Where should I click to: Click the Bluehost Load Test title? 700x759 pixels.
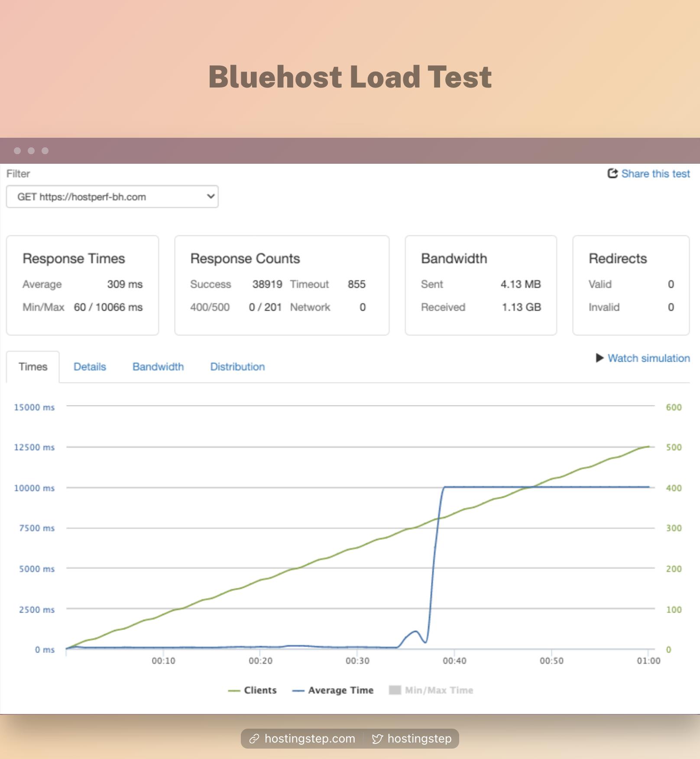[x=350, y=77]
